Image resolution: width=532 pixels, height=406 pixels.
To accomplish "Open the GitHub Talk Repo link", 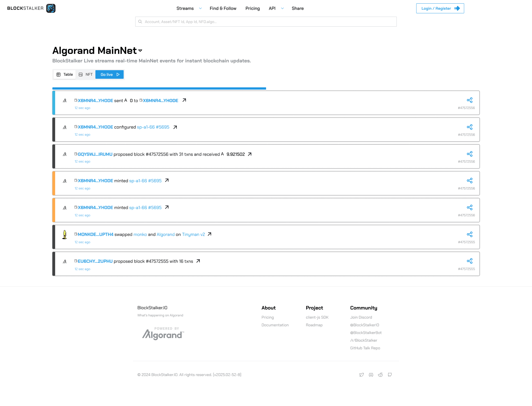I will (x=365, y=348).
